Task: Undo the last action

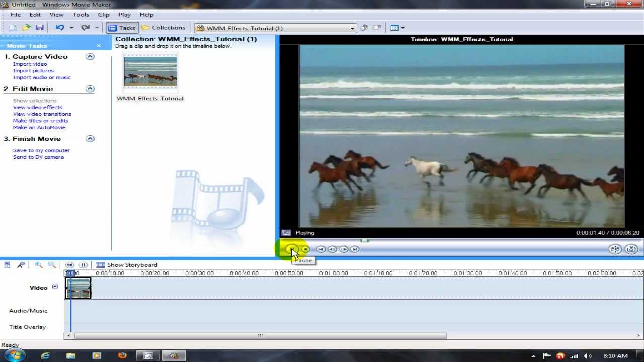Action: 60,28
